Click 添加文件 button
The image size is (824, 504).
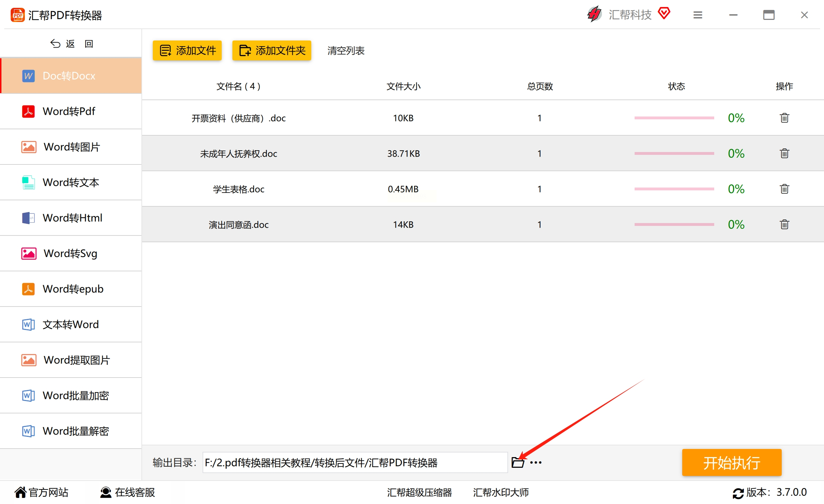187,50
